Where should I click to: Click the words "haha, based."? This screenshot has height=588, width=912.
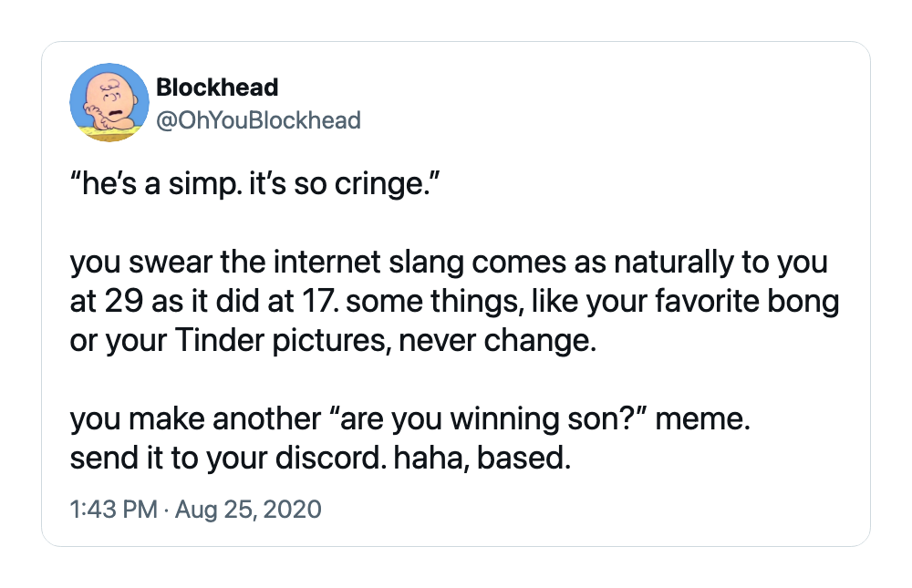(x=482, y=458)
